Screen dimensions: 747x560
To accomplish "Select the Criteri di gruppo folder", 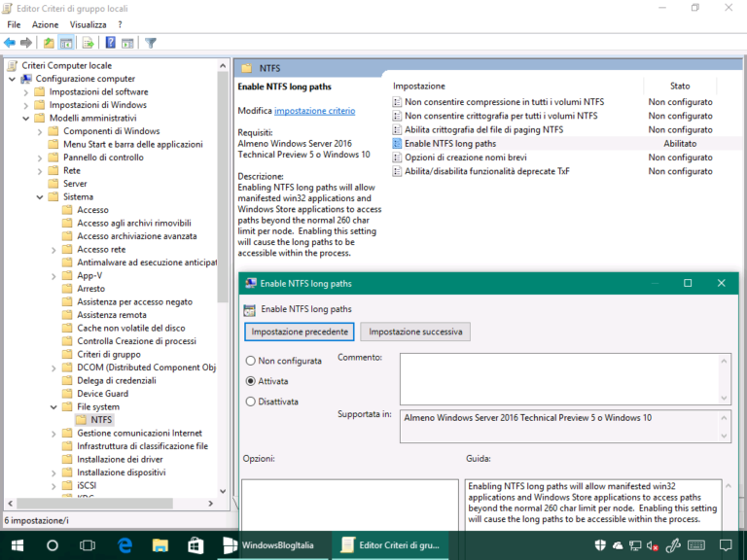I will tap(102, 354).
